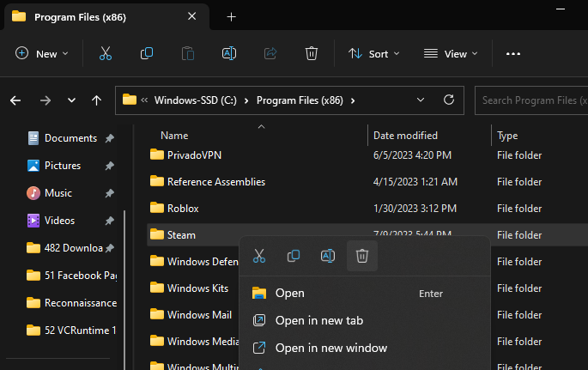Click the Delete trash icon in the toolbar

coord(312,53)
